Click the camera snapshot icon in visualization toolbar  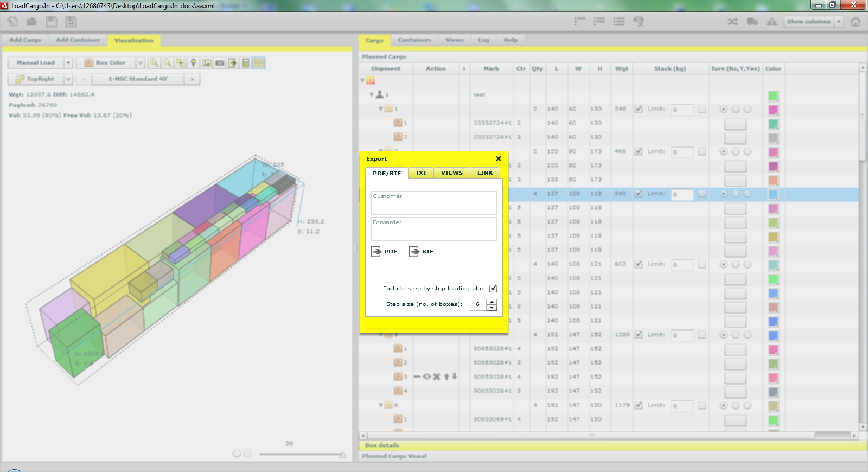point(220,63)
